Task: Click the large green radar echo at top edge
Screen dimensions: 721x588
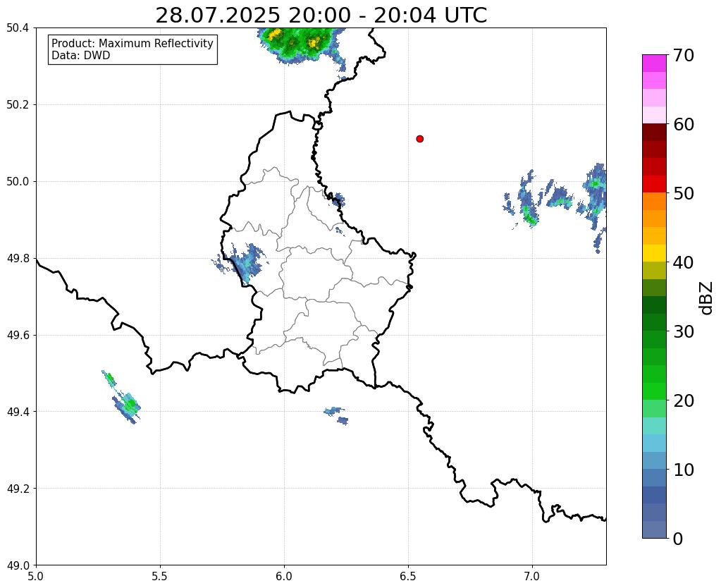Action: [299, 44]
